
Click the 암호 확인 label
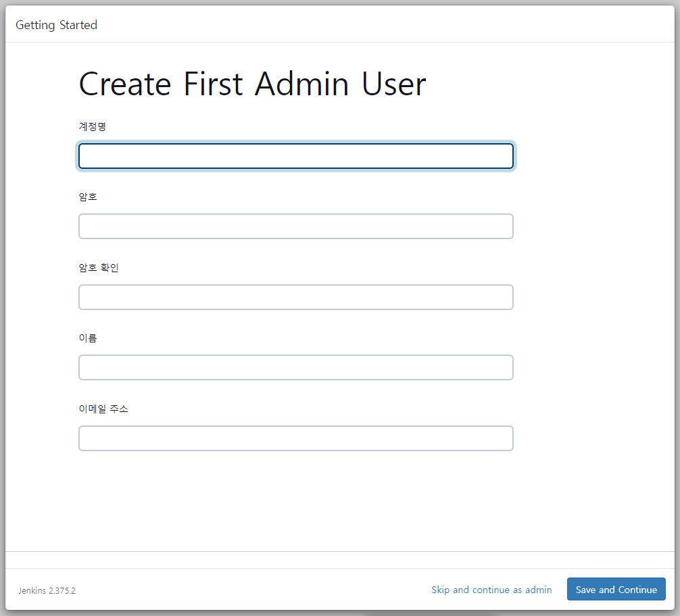coord(99,267)
